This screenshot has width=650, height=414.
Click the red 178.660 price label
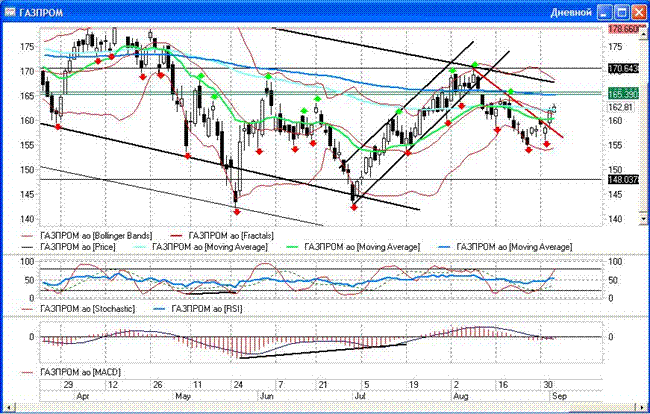coord(626,29)
